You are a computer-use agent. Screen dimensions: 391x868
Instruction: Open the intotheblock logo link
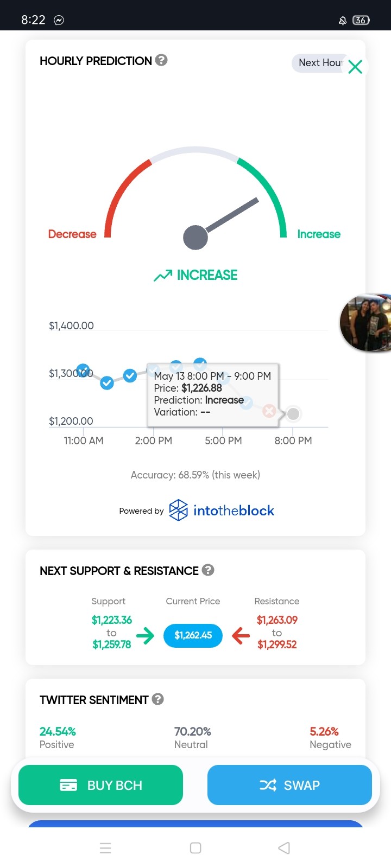(222, 510)
